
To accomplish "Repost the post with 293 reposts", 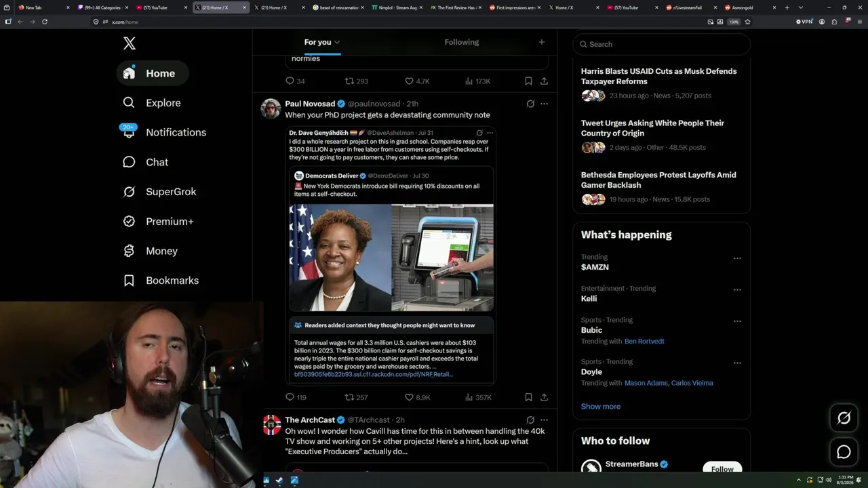I will pyautogui.click(x=356, y=81).
